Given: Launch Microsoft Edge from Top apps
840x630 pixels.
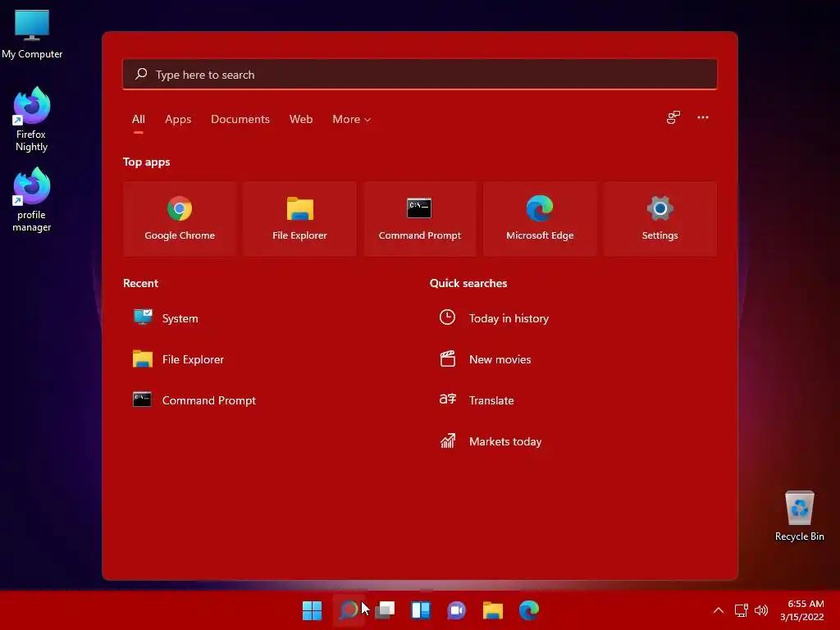Looking at the screenshot, I should point(540,218).
